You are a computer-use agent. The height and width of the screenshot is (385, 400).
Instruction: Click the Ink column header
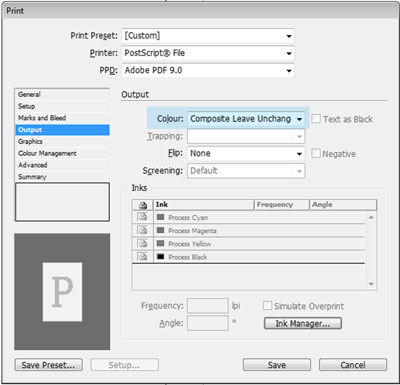(204, 205)
